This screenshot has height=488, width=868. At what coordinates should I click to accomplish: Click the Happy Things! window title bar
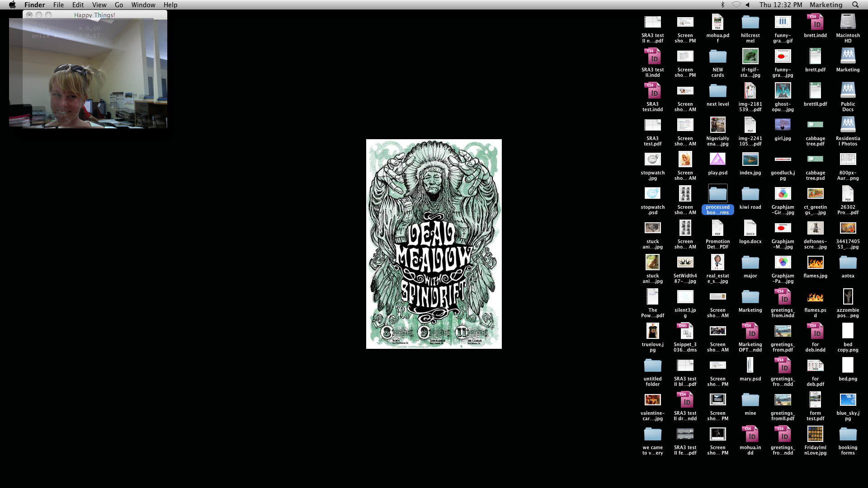[x=94, y=15]
